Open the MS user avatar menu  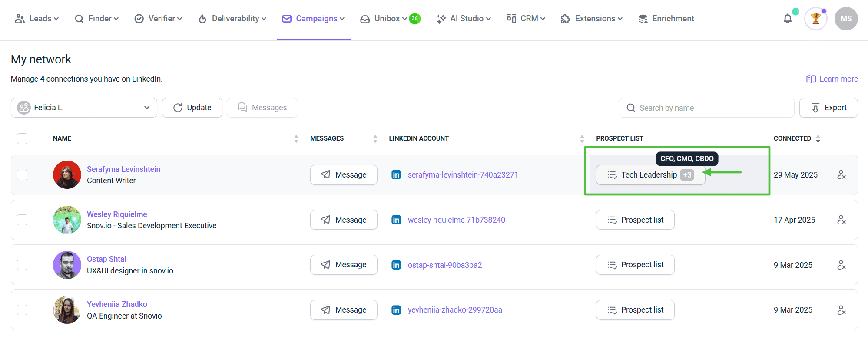pos(846,19)
